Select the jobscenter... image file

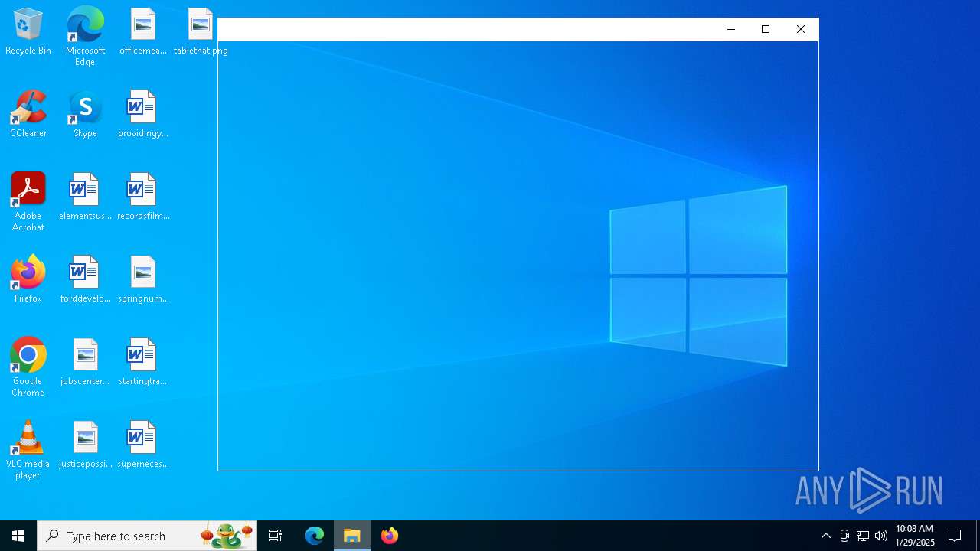(85, 363)
